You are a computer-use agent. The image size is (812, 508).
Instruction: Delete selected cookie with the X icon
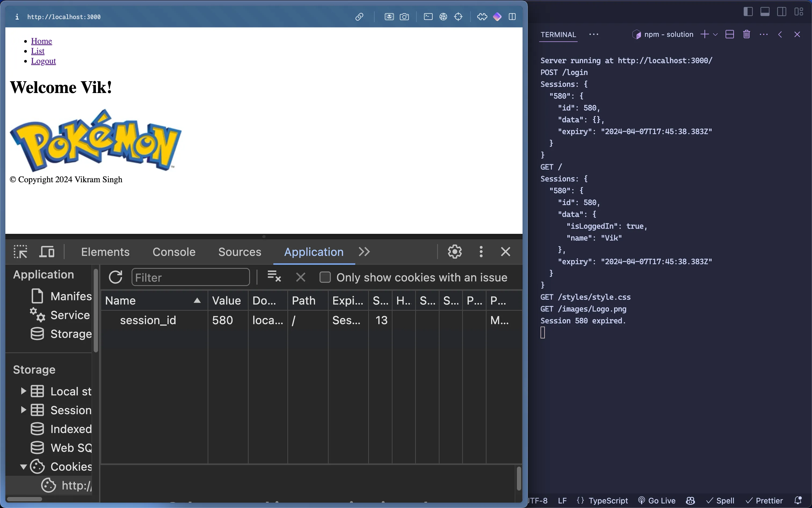(x=301, y=277)
